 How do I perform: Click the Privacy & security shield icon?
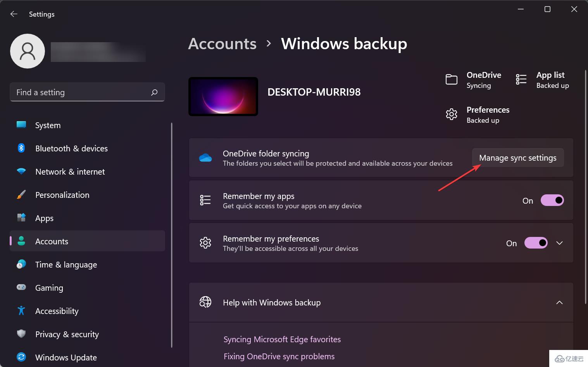[x=21, y=334]
